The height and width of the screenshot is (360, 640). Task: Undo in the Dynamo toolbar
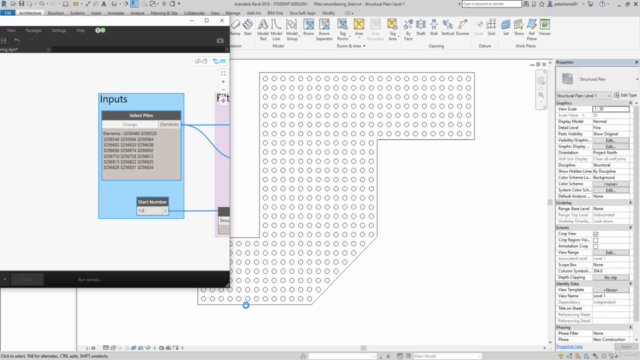click(17, 40)
